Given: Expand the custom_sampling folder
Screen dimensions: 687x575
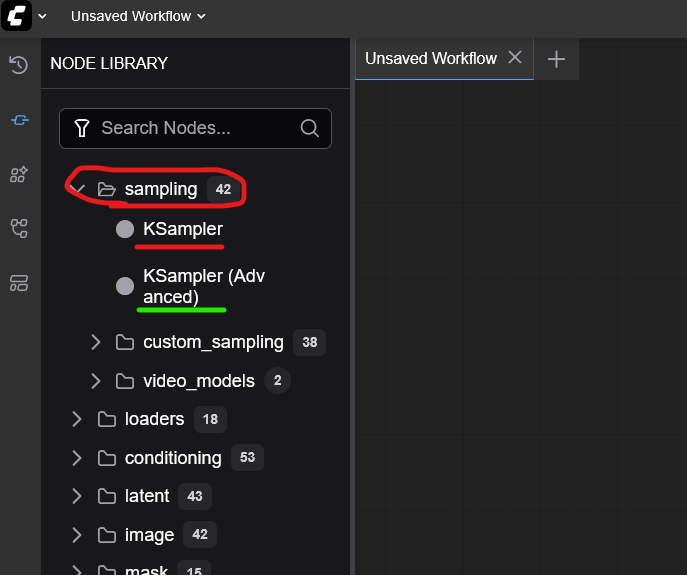Looking at the screenshot, I should coord(96,342).
